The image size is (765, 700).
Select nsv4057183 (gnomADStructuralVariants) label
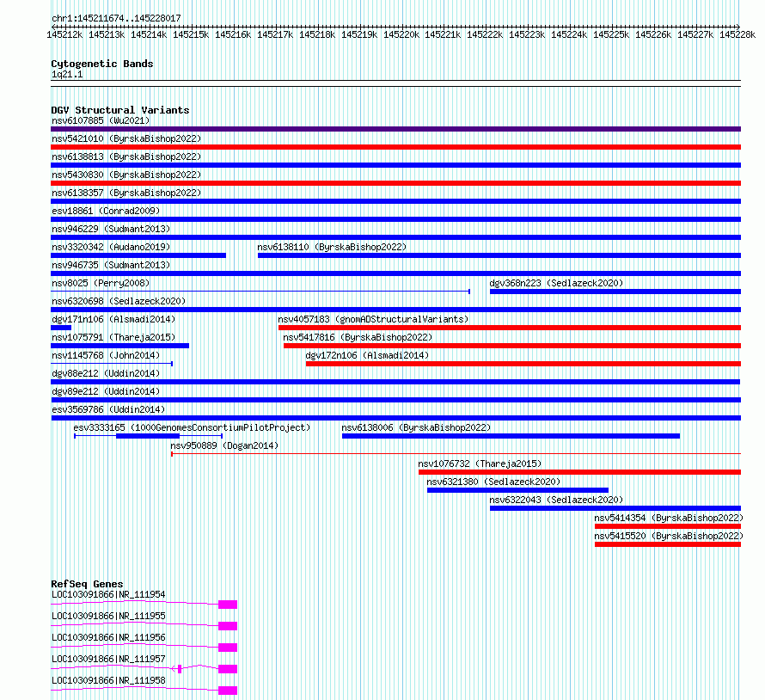pos(373,319)
